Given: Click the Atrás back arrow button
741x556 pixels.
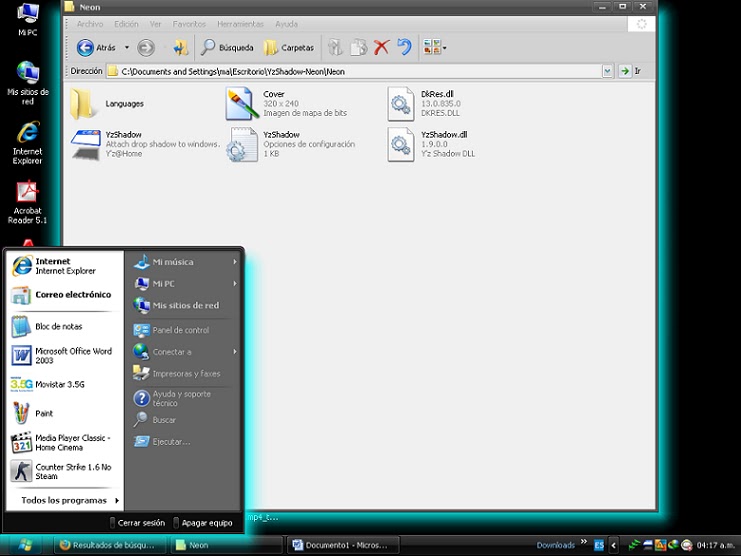Looking at the screenshot, I should point(86,47).
